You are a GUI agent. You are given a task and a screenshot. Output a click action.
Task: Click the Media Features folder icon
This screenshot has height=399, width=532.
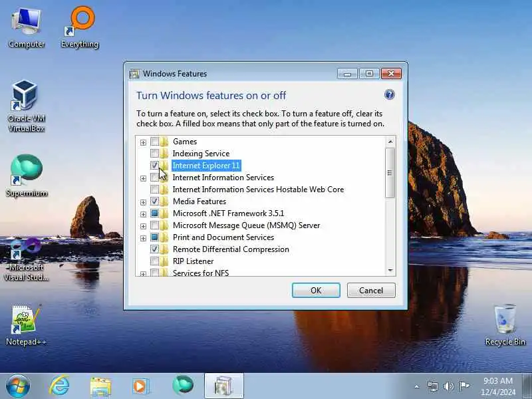point(164,201)
